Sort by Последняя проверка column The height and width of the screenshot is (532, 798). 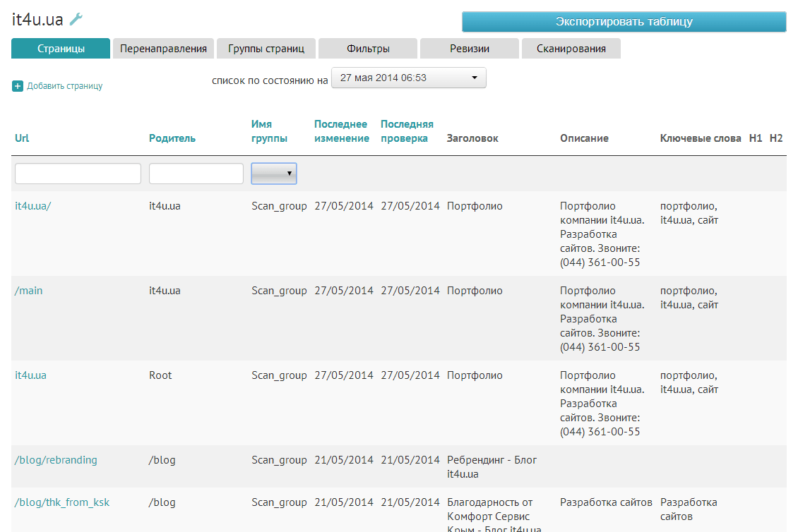pyautogui.click(x=407, y=131)
